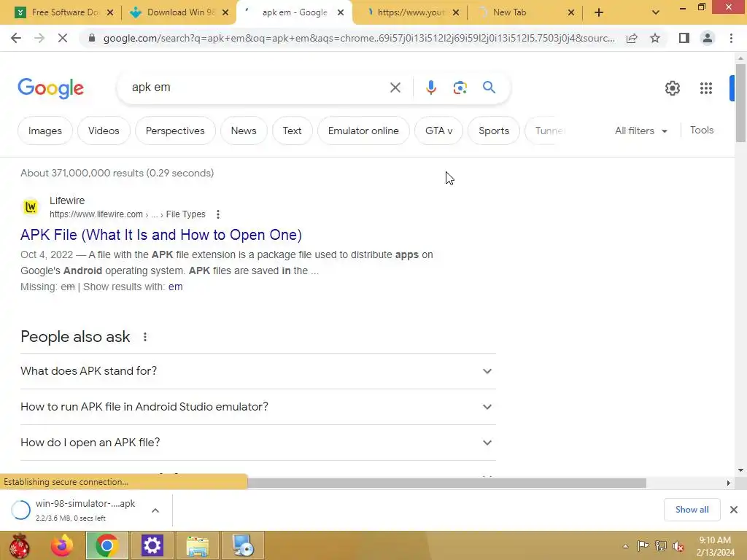The width and height of the screenshot is (747, 560).
Task: Open the Chrome three-dot menu
Action: click(731, 38)
